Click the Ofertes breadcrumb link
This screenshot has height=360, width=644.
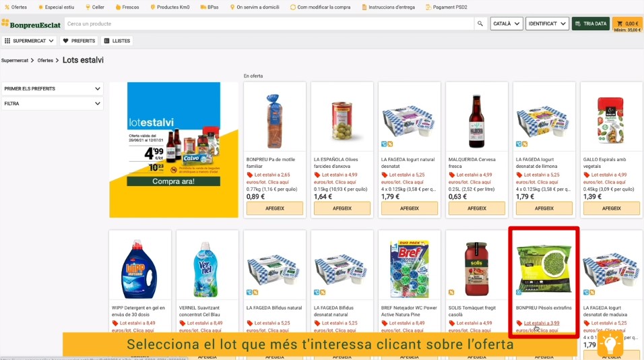click(45, 61)
